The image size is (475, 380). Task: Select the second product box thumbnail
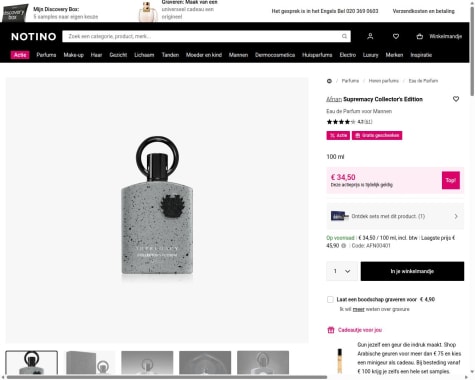pyautogui.click(x=90, y=363)
